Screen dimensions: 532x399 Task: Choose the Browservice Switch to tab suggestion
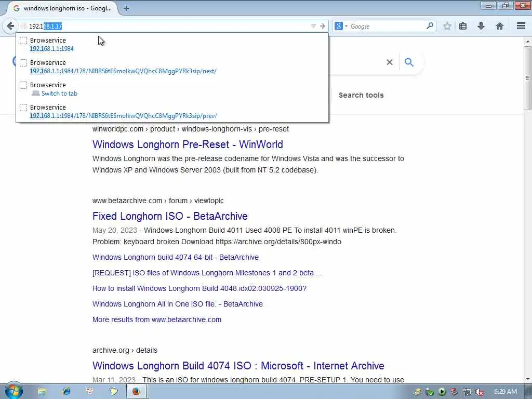click(172, 89)
